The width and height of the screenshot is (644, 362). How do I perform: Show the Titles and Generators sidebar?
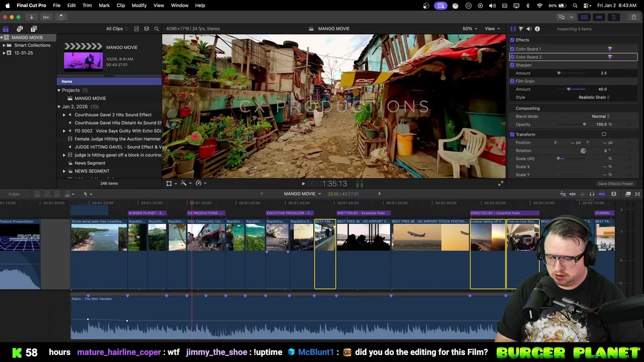click(x=34, y=29)
